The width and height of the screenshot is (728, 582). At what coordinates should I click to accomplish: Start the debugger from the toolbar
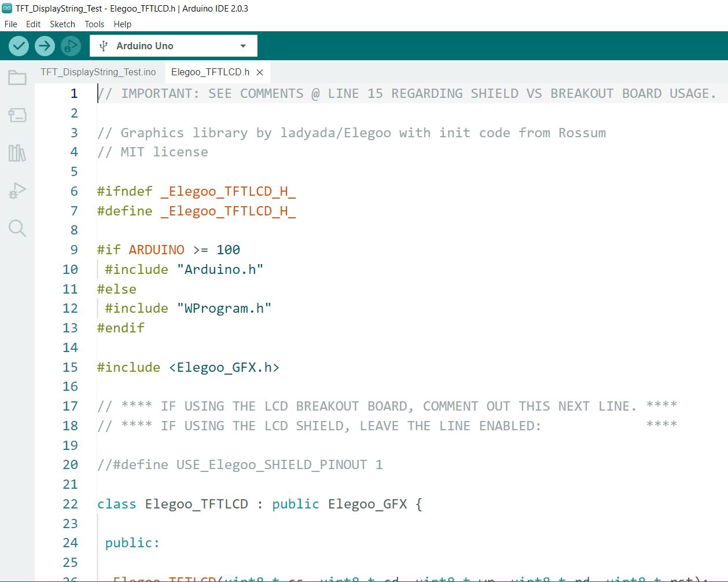[71, 46]
